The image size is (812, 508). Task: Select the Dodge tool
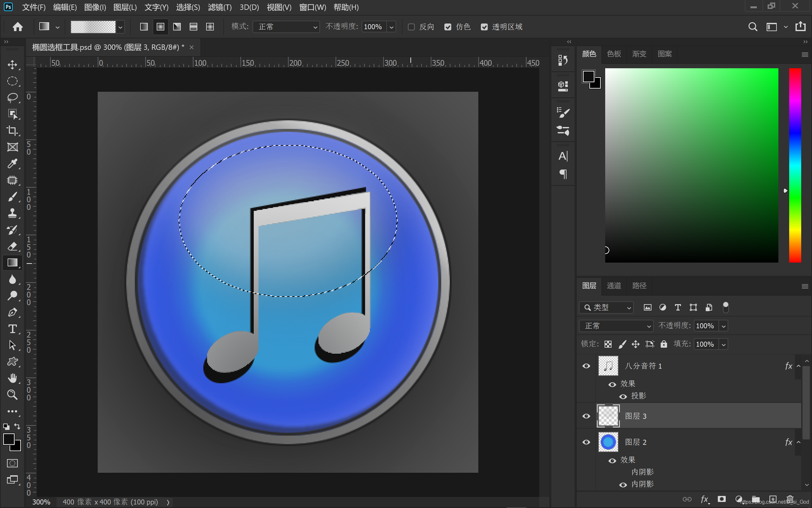point(12,296)
